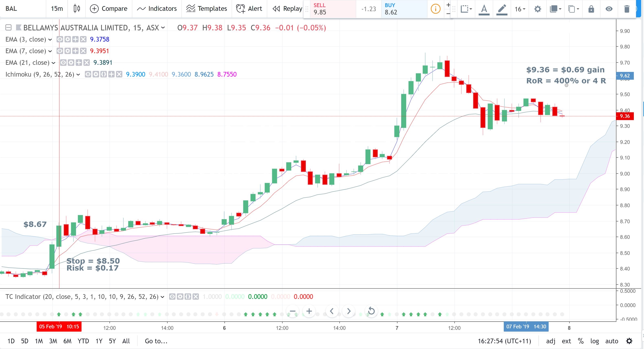644x349 pixels.
Task: Expand the Ichimoku indicator dropdown arrow
Action: coord(78,75)
